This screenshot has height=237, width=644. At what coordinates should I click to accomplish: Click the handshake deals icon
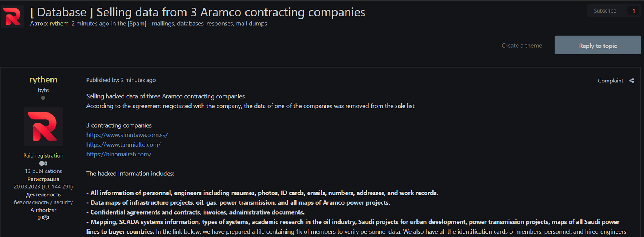(46, 218)
